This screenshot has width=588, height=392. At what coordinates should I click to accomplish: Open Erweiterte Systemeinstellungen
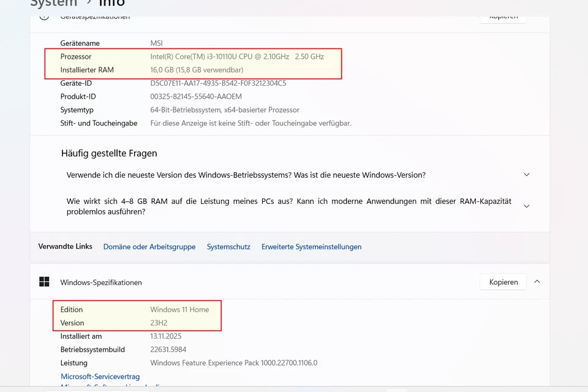point(311,247)
